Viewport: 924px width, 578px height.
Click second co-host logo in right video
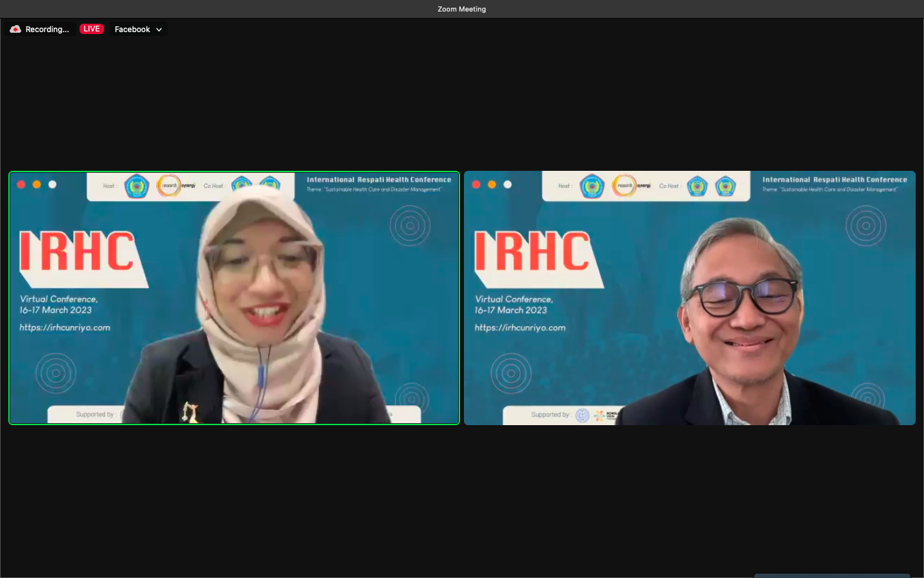(x=726, y=186)
